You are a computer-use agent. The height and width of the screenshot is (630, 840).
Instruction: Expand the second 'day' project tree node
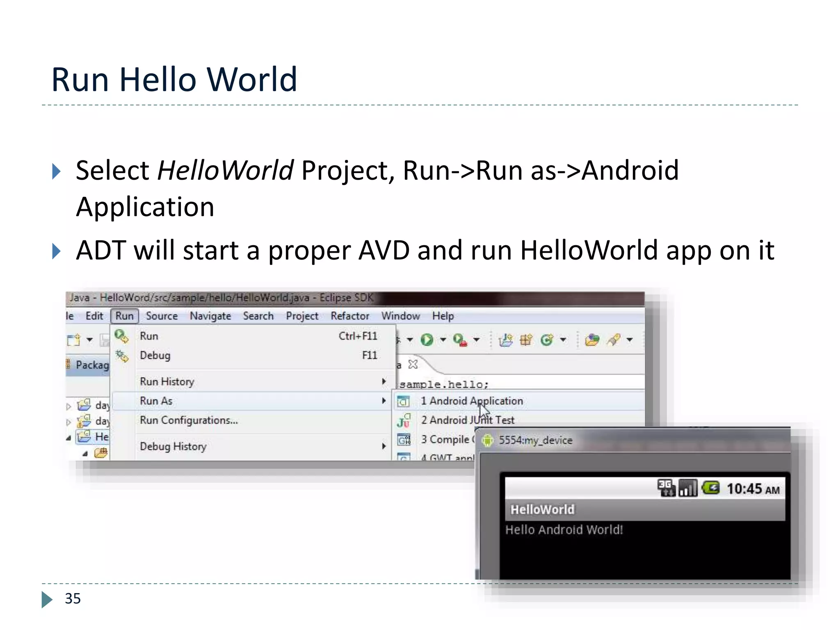tap(68, 422)
